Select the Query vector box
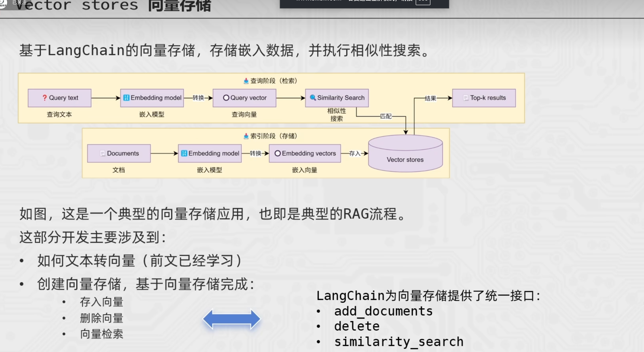The height and width of the screenshot is (352, 644). click(x=245, y=98)
